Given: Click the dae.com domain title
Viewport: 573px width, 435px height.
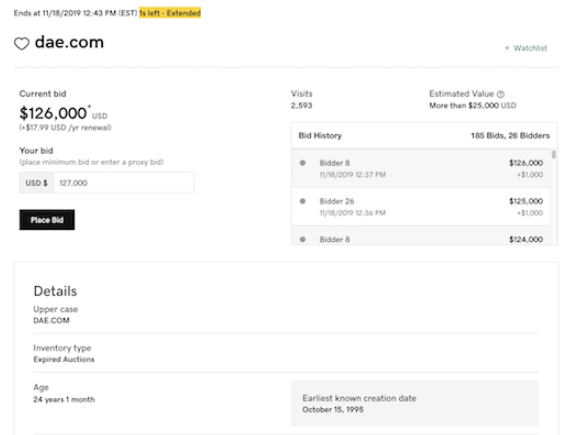Looking at the screenshot, I should (69, 42).
